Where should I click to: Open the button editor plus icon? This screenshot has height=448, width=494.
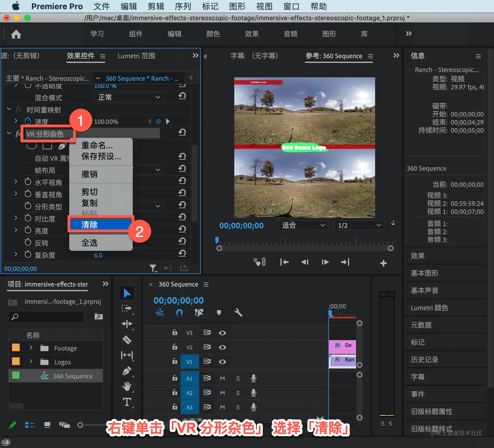[384, 263]
